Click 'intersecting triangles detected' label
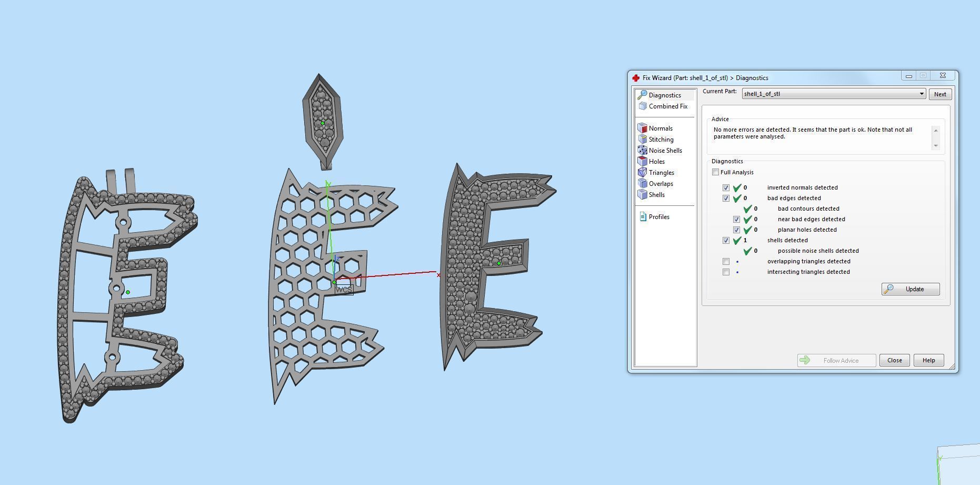980x485 pixels. pos(808,272)
